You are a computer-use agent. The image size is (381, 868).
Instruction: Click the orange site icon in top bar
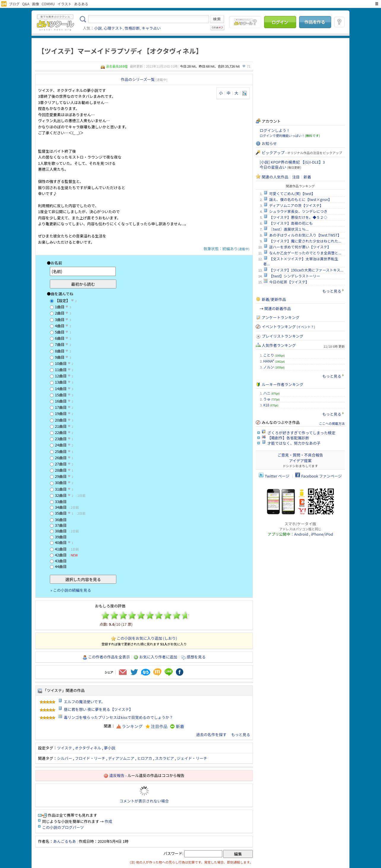click(4, 4)
